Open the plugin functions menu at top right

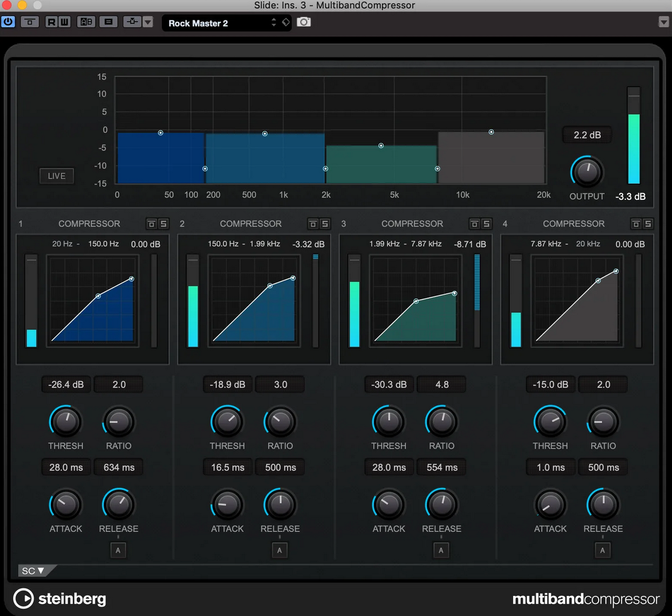coord(664,22)
